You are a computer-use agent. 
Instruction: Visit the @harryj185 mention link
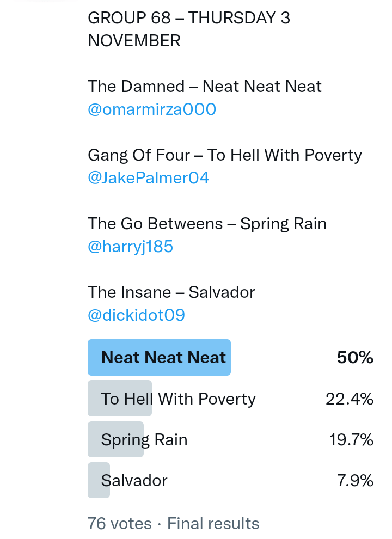pos(130,247)
